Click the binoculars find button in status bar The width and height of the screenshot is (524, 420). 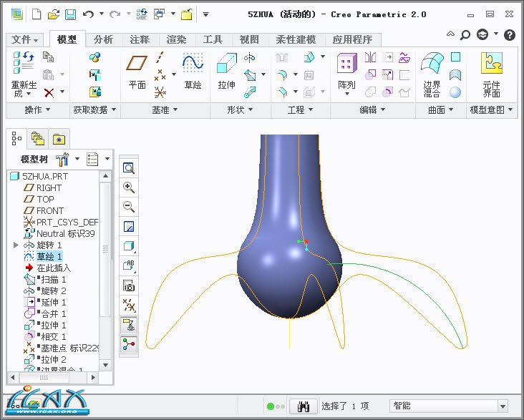pos(304,406)
